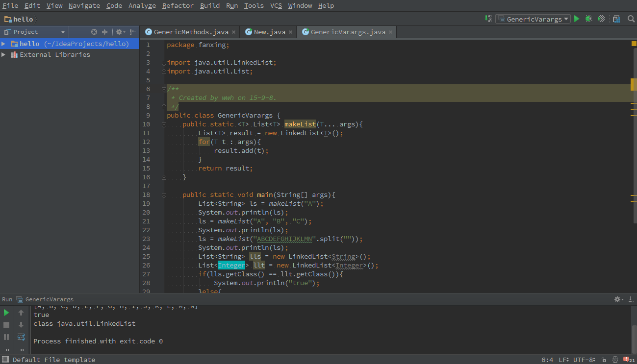
Task: Run GenericVarargs with the toolbar play icon
Action: 577,19
